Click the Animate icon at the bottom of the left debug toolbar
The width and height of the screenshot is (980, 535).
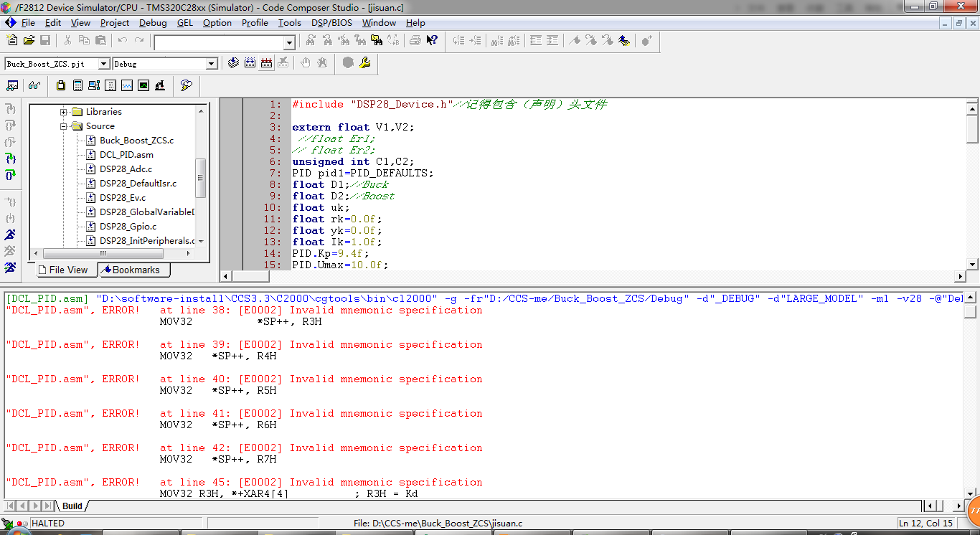[10, 267]
